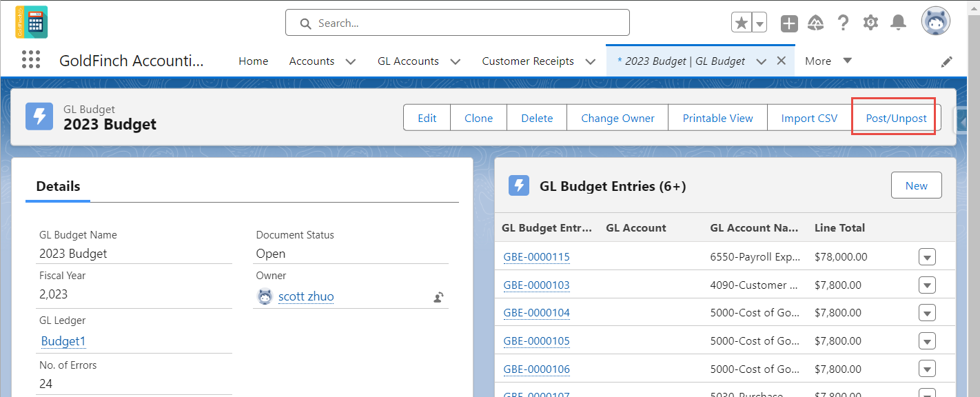Click the 6550-Payroll Exp... account name

tap(755, 257)
